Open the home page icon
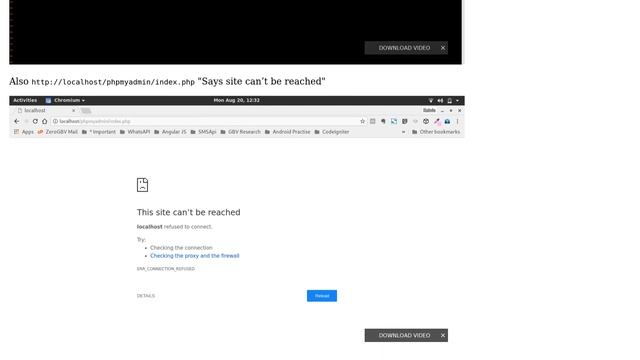This screenshot has width=640, height=360. 44,121
